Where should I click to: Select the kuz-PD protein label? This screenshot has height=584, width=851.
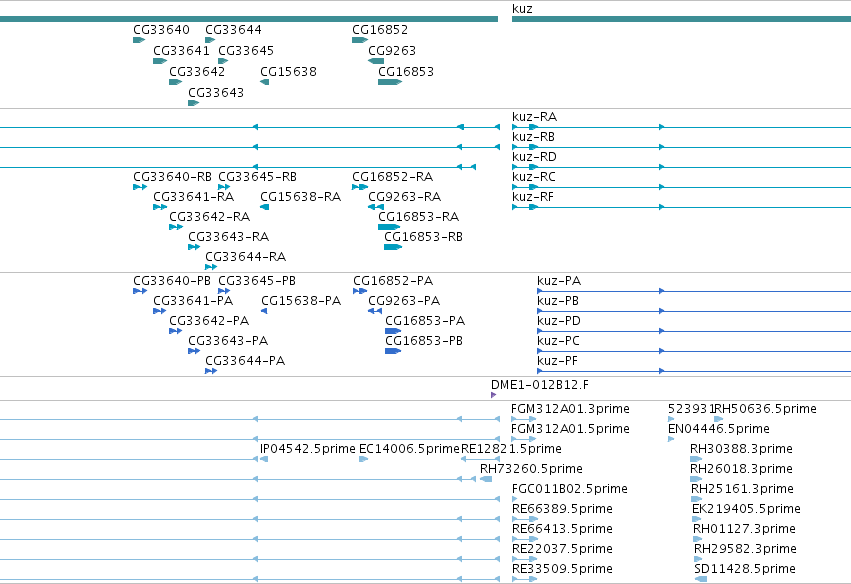pyautogui.click(x=559, y=321)
